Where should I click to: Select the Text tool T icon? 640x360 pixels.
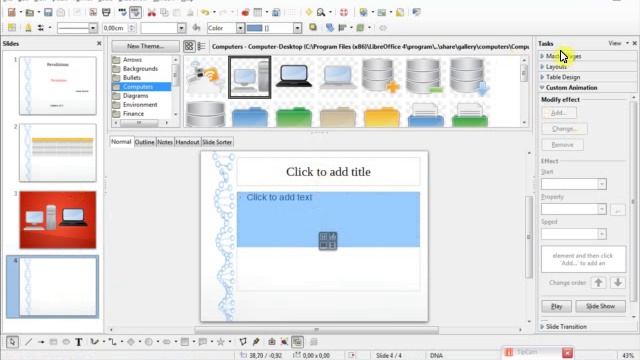78,342
